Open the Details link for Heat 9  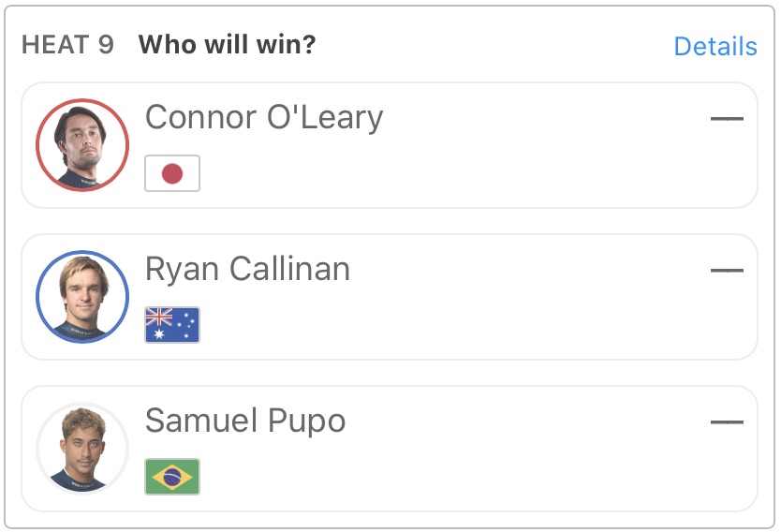point(715,46)
